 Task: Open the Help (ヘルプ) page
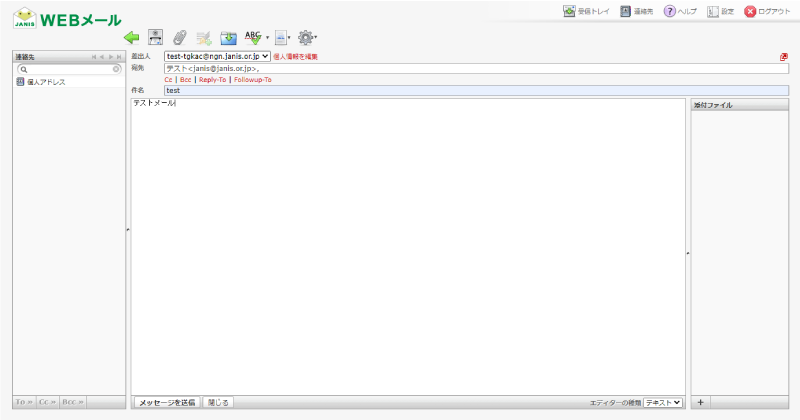[680, 11]
